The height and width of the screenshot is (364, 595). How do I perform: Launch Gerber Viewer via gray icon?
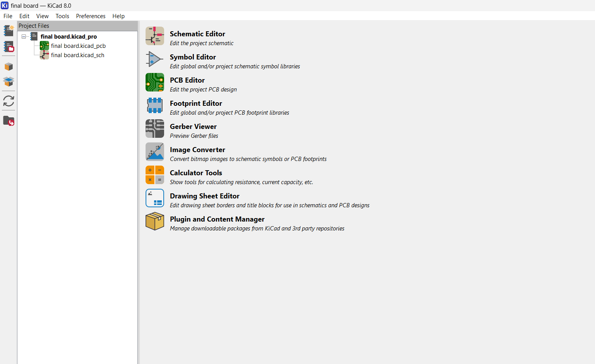click(x=155, y=129)
